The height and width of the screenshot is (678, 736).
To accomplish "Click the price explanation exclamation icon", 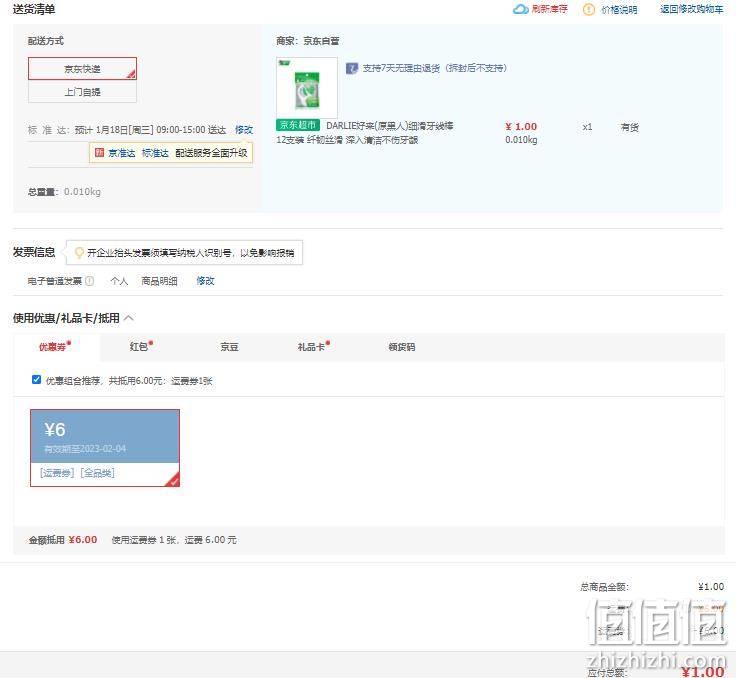I will click(588, 9).
